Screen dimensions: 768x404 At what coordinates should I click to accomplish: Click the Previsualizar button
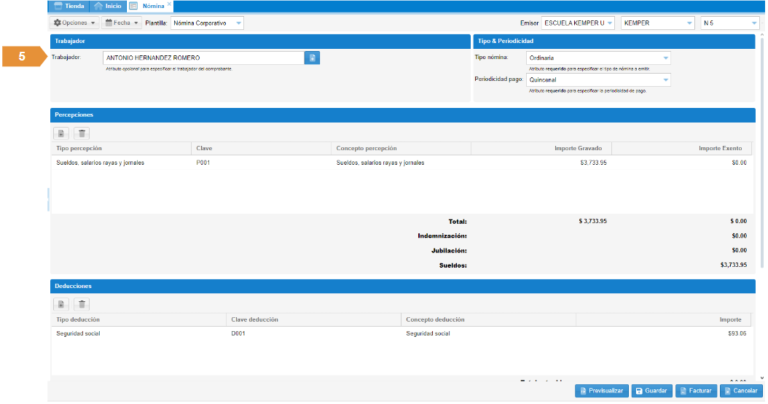(601, 391)
